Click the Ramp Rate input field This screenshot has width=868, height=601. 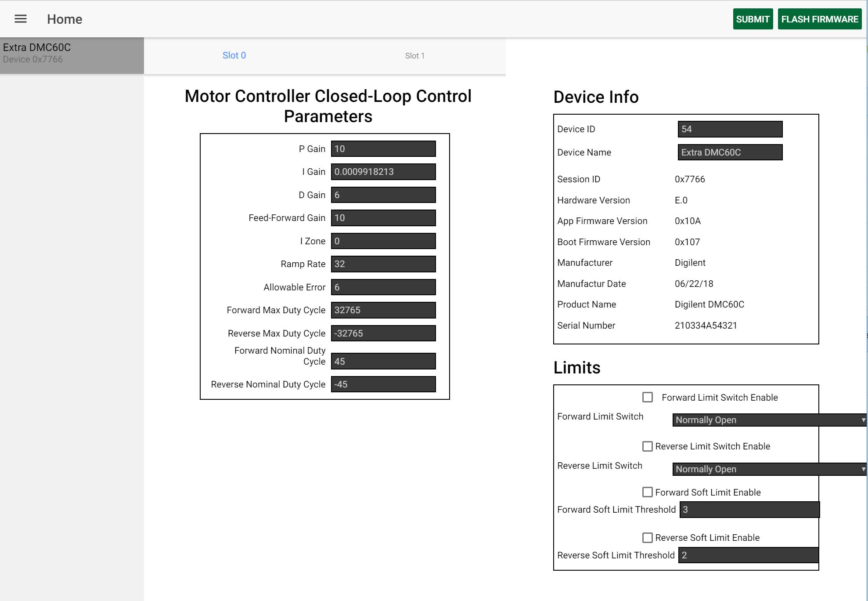pyautogui.click(x=383, y=264)
